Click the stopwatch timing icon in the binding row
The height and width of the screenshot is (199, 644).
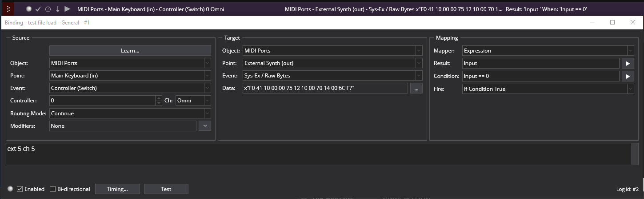[48, 9]
